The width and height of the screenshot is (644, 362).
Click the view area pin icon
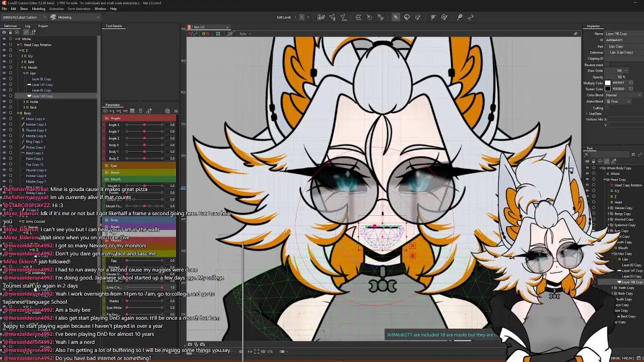[x=576, y=34]
